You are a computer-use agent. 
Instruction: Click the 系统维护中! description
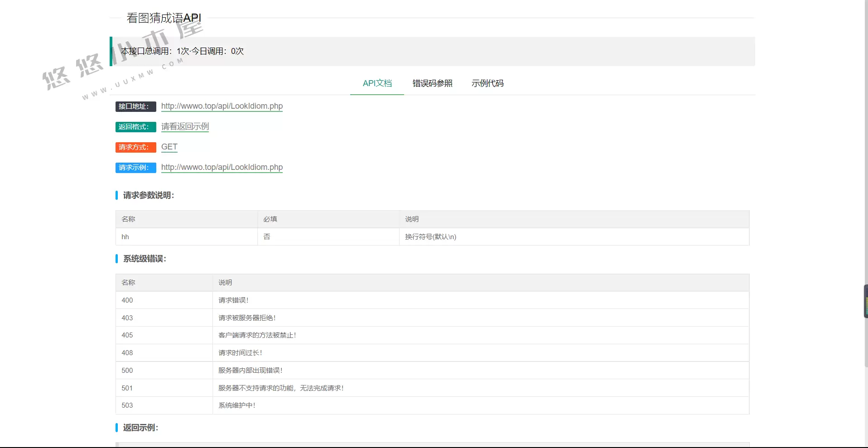pos(236,405)
